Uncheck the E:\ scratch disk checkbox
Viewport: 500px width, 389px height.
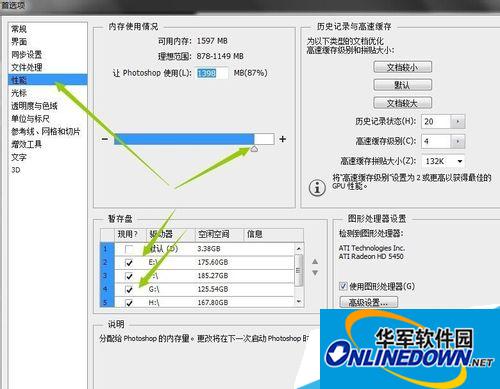[129, 263]
